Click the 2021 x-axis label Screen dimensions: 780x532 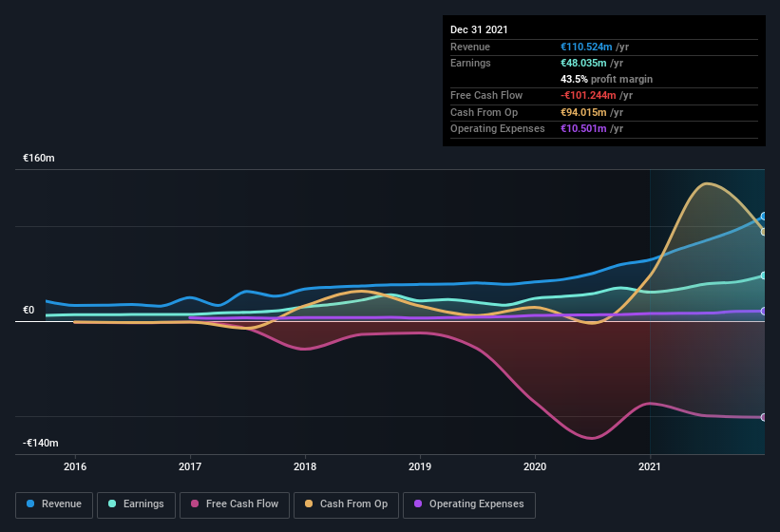[650, 466]
